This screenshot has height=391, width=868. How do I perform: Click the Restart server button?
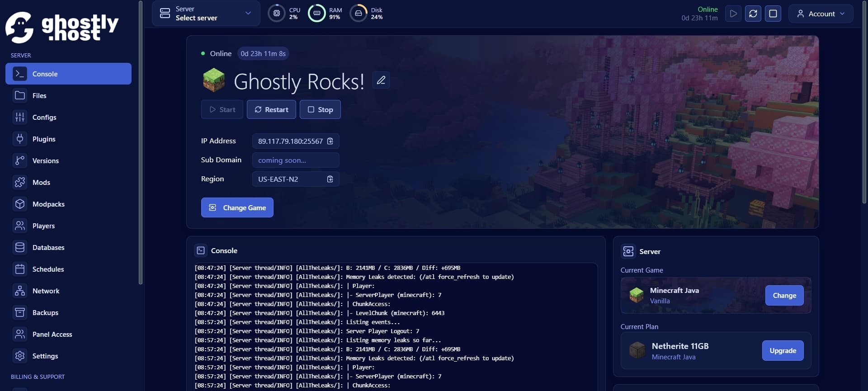pos(271,109)
